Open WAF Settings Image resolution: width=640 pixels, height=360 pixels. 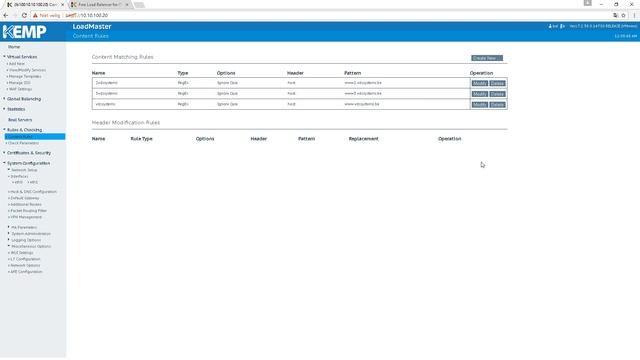click(x=20, y=89)
